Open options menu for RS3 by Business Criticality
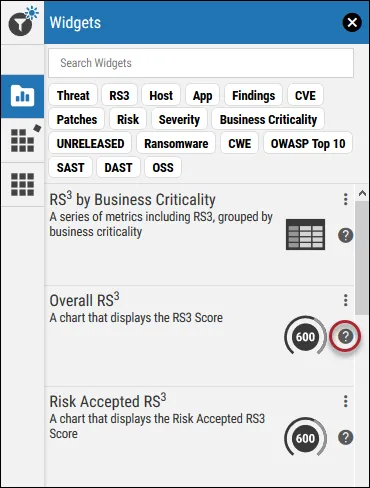This screenshot has width=370, height=488. point(346,199)
